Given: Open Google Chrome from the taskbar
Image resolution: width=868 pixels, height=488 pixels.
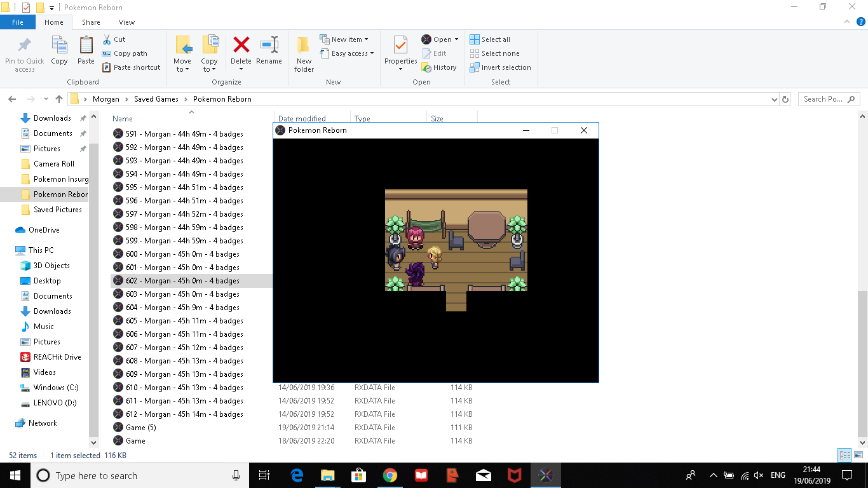Looking at the screenshot, I should click(x=390, y=475).
